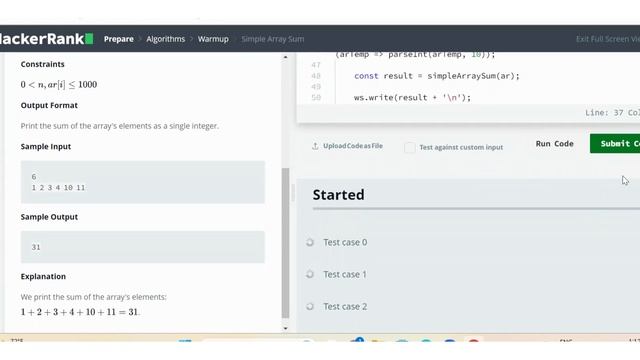Click the problem description scrollbar thumb
The image size is (640, 360).
coord(285,243)
